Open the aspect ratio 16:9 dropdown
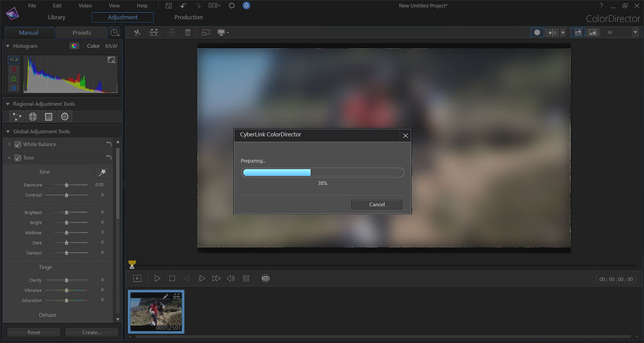 coord(214,6)
